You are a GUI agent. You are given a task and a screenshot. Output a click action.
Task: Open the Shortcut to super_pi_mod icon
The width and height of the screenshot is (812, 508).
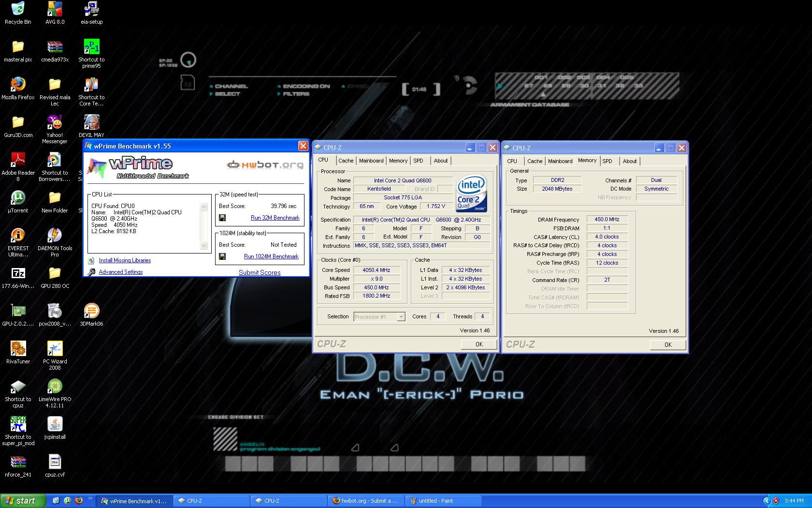click(18, 424)
